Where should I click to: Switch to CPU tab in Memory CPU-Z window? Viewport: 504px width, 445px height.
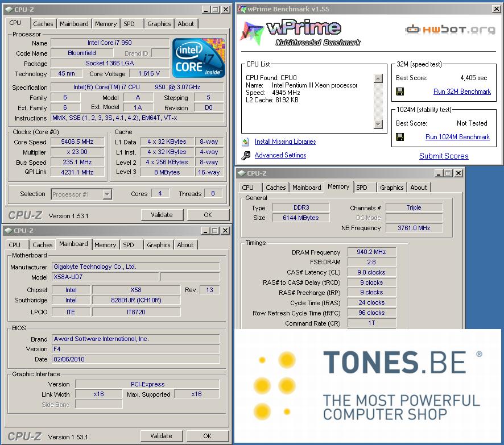click(248, 188)
